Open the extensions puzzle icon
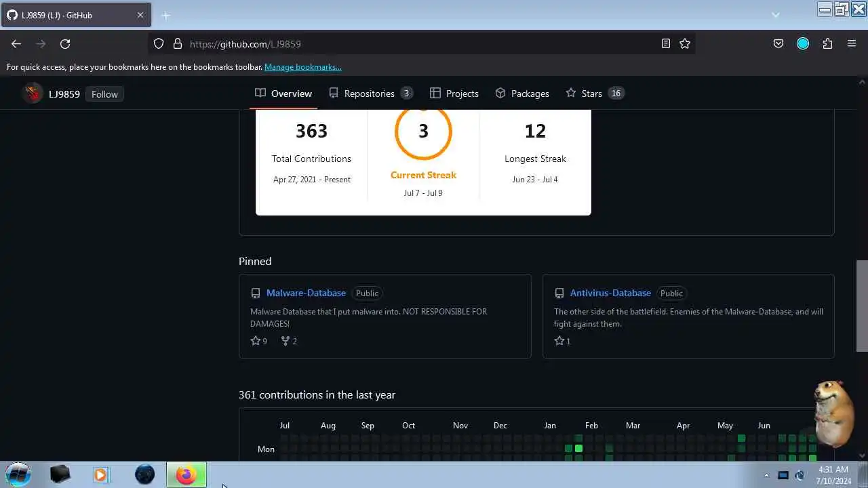The width and height of the screenshot is (868, 488). pos(827,43)
